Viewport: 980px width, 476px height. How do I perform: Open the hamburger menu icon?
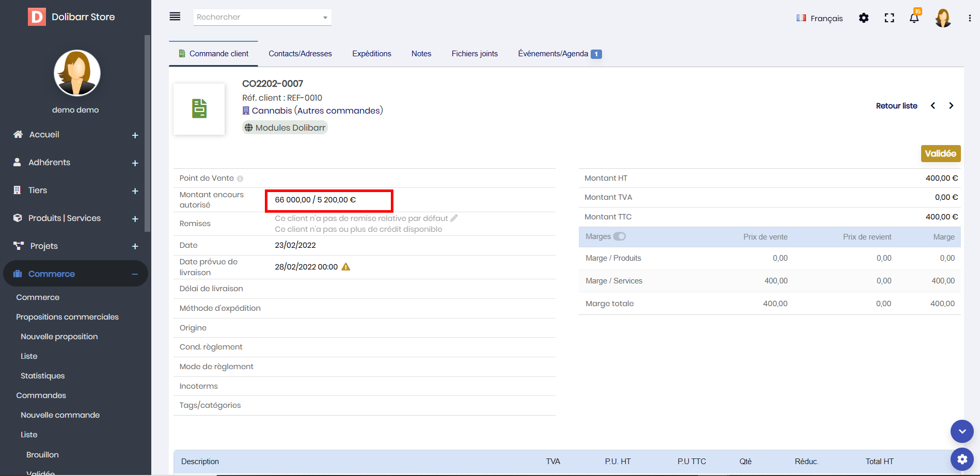[x=175, y=17]
